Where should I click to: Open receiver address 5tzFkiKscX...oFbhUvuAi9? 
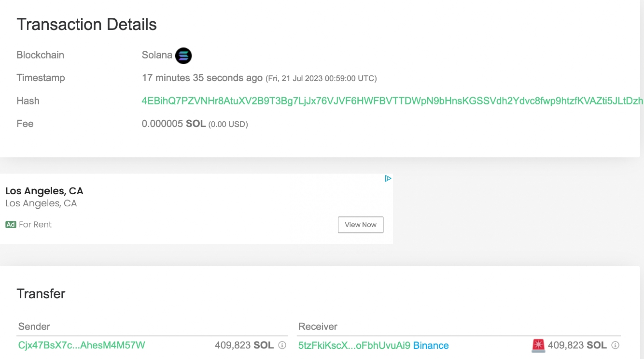click(x=354, y=345)
